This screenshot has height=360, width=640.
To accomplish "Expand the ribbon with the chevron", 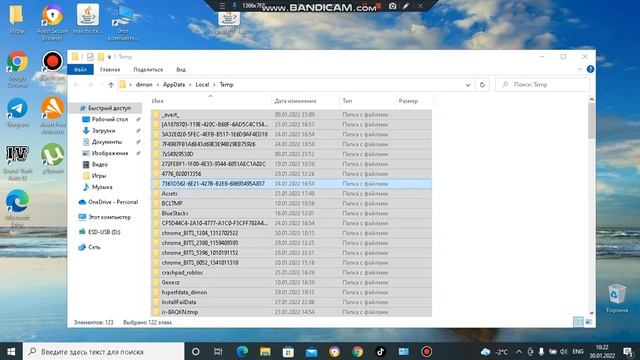I will click(x=580, y=69).
